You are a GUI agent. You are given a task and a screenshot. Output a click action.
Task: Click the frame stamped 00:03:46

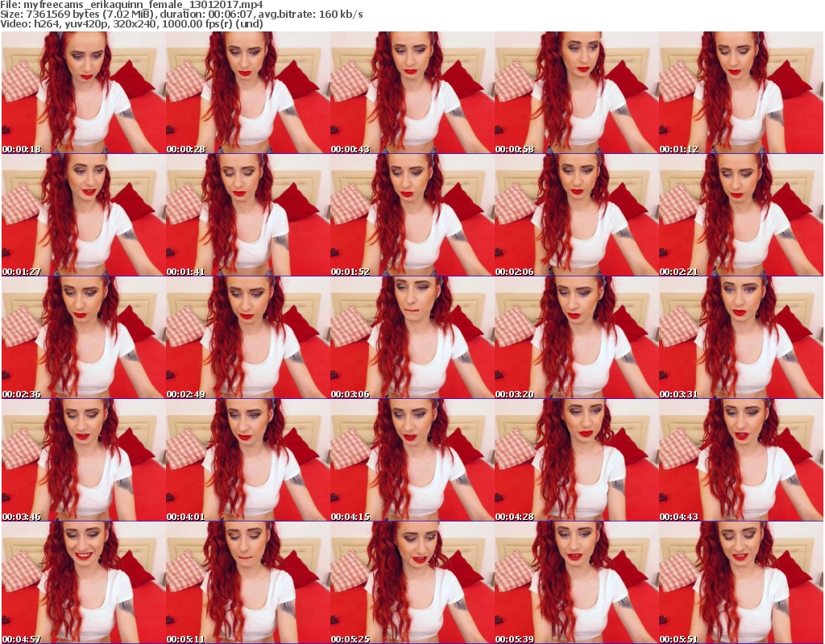point(84,459)
